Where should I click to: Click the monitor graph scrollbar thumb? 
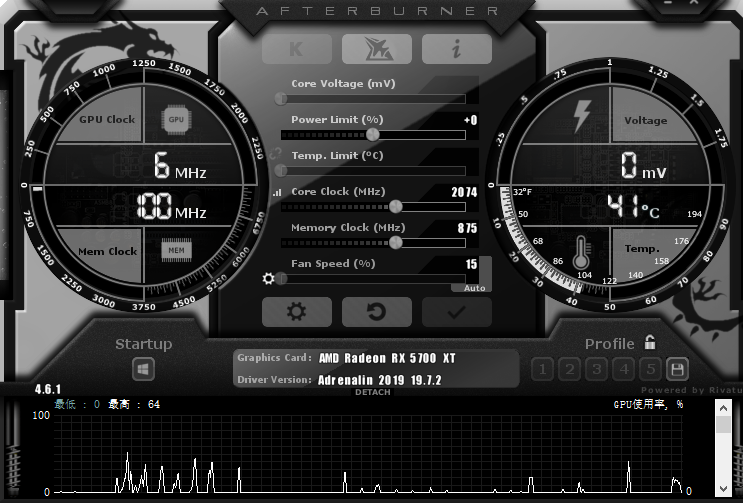723,424
